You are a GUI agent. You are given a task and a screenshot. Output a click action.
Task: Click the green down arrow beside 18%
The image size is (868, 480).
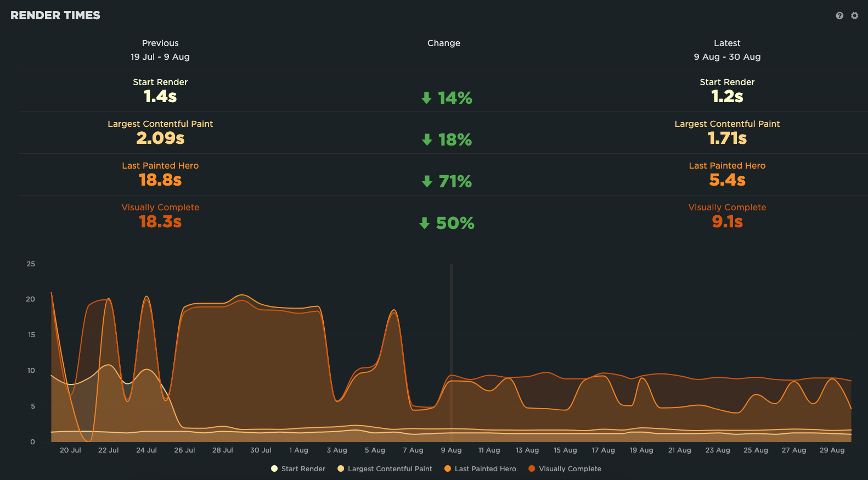(x=427, y=140)
